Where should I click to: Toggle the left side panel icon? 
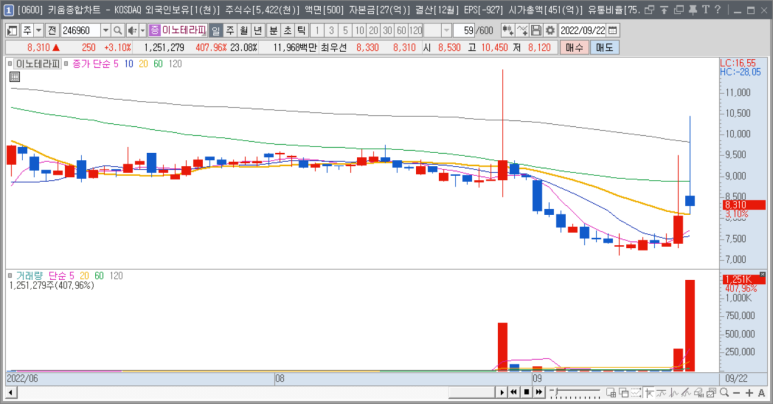pos(12,31)
